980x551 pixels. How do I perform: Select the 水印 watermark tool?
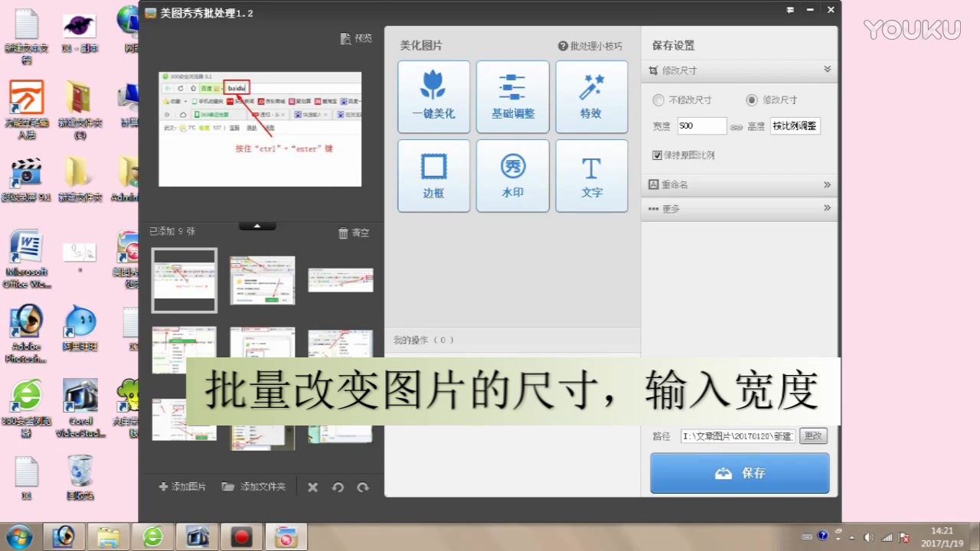[x=512, y=175]
